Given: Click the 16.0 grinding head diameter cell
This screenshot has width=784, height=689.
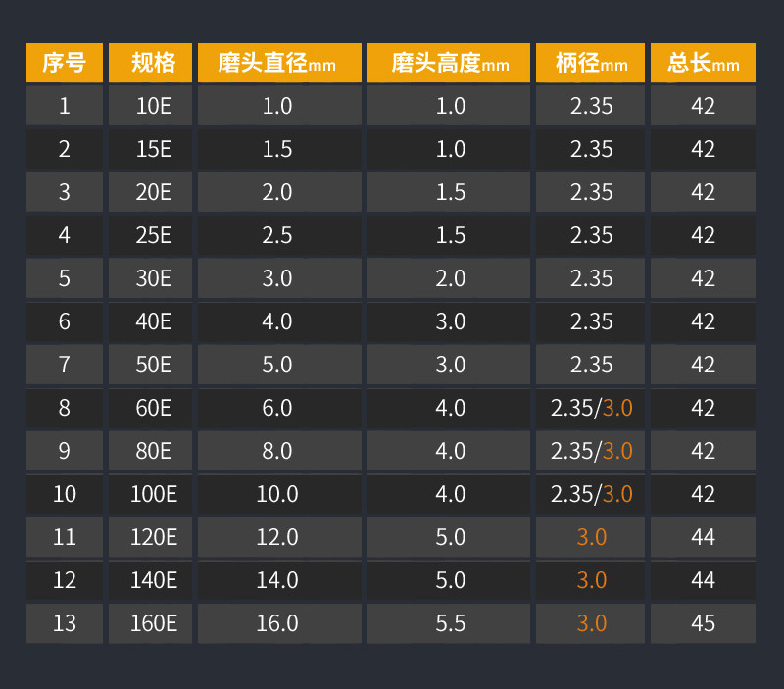Looking at the screenshot, I should (x=277, y=623).
